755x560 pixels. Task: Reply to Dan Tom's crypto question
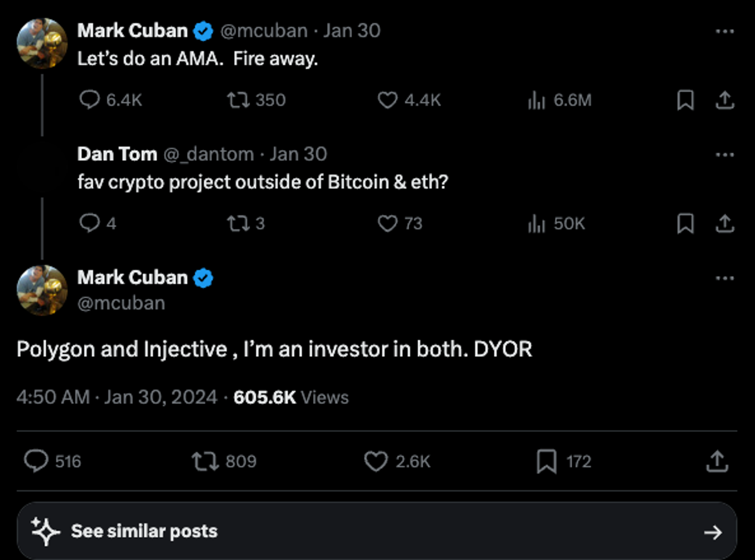89,223
